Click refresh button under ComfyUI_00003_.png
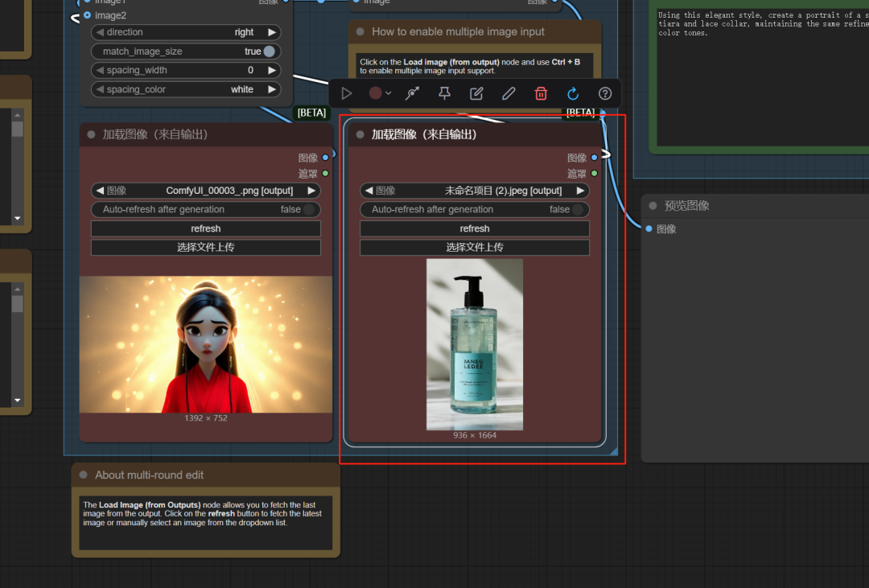This screenshot has width=869, height=588. 206,228
